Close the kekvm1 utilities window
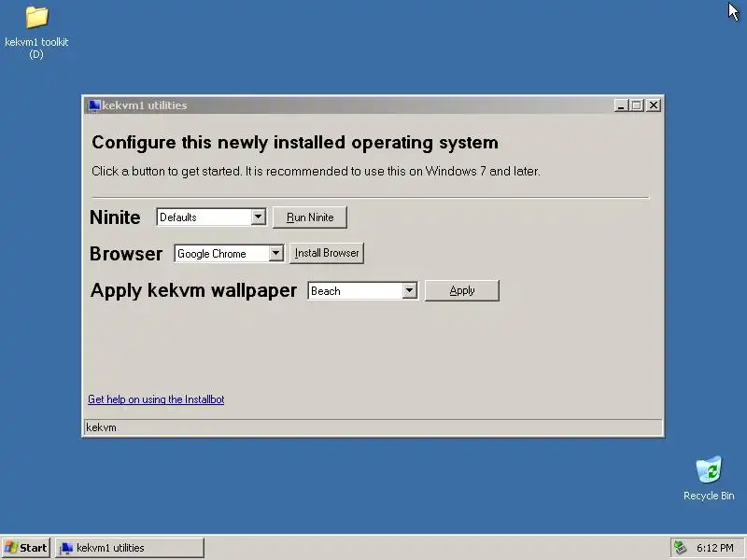This screenshot has width=747, height=560. pos(654,105)
